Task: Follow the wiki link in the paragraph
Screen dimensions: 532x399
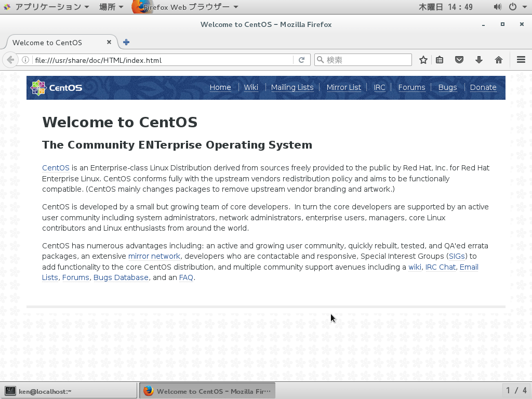Action: pyautogui.click(x=415, y=267)
